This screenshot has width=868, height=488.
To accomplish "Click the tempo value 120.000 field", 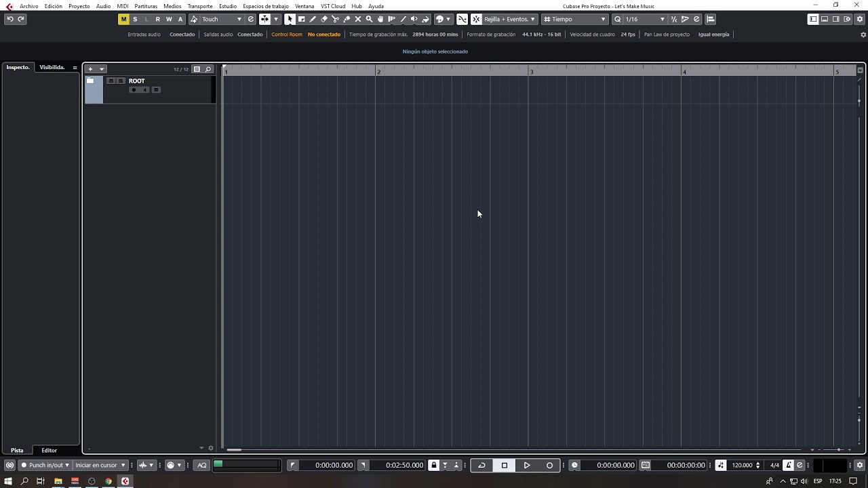I will coord(743,465).
